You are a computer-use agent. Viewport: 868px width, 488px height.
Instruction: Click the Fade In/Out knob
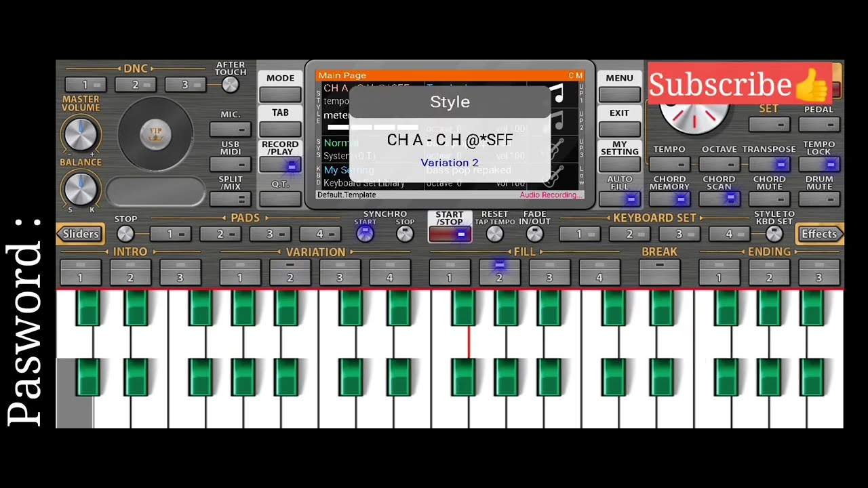click(535, 234)
